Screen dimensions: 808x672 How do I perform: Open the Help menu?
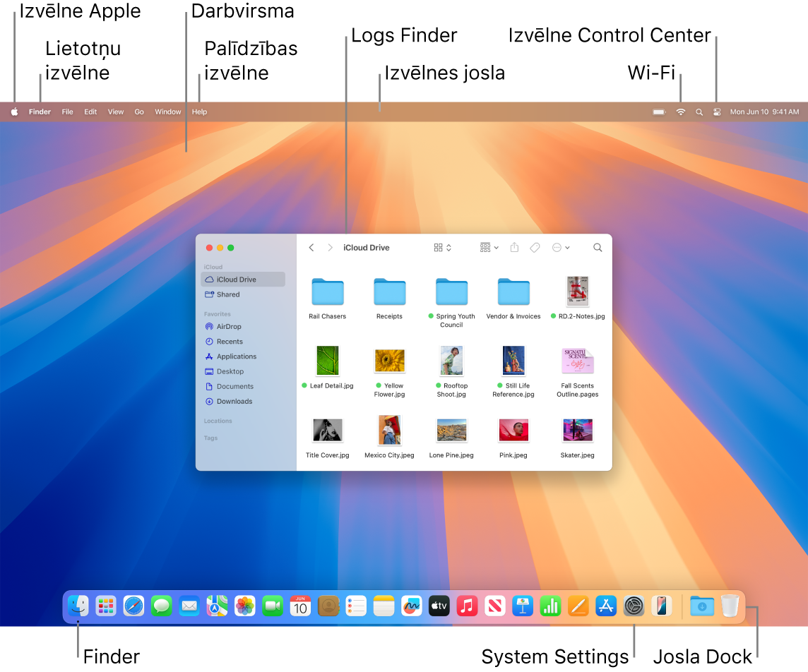[x=199, y=112]
